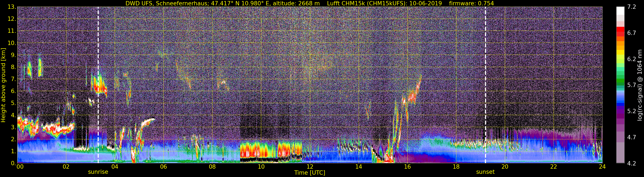Screen dimensions: 644x177
Task: Click the 'Height above ground [km]' axis label
Action: [x=3, y=85]
